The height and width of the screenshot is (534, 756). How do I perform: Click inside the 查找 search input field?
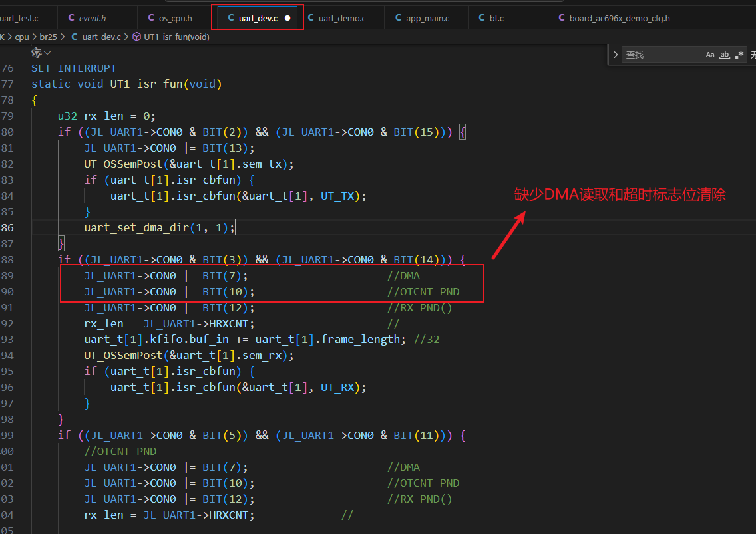pos(662,55)
